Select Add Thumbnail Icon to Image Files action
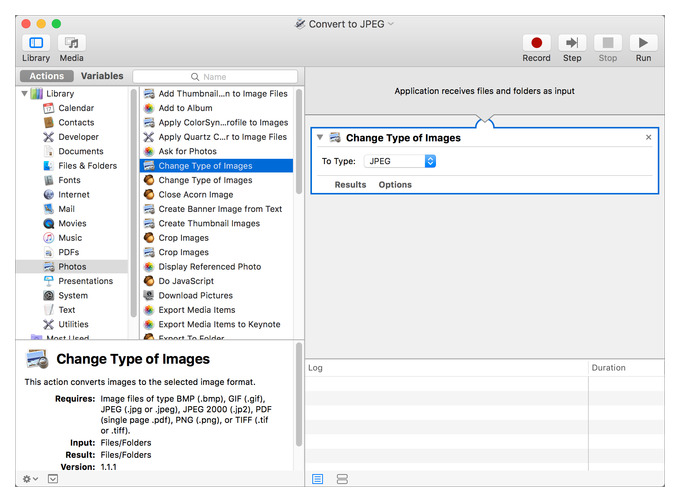This screenshot has width=680, height=502. coord(216,94)
